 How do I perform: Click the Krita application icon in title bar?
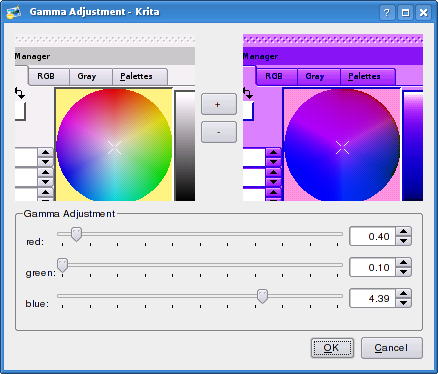coord(13,12)
